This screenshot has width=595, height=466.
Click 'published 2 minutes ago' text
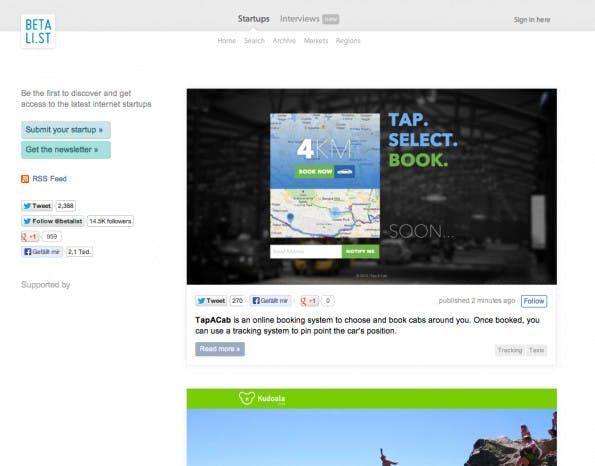(x=477, y=301)
